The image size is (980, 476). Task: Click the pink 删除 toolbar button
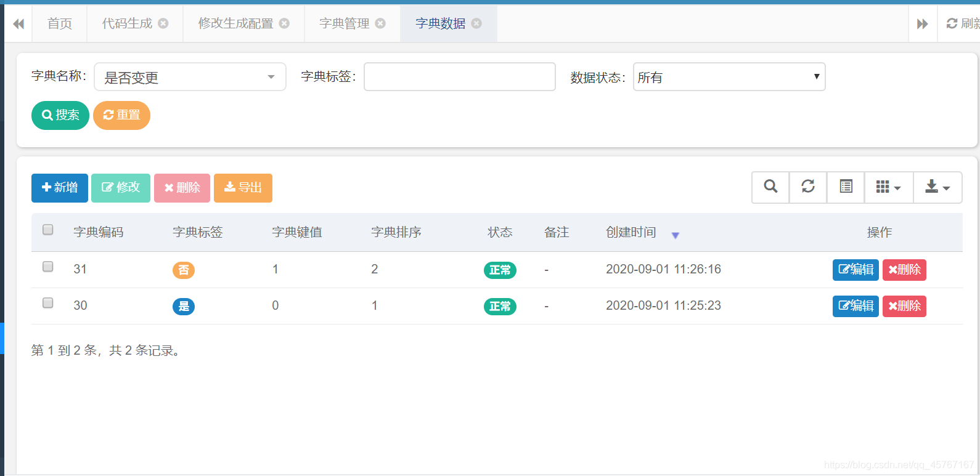click(x=182, y=188)
